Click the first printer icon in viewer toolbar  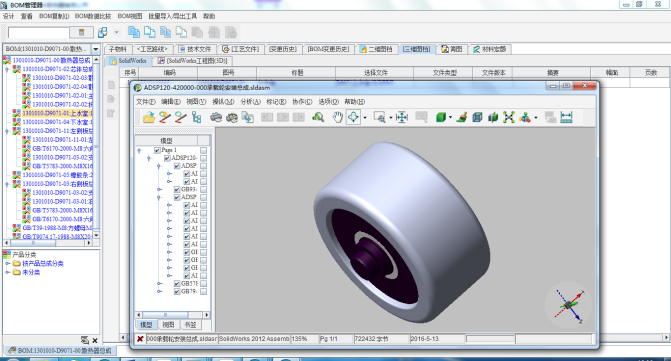coord(216,117)
